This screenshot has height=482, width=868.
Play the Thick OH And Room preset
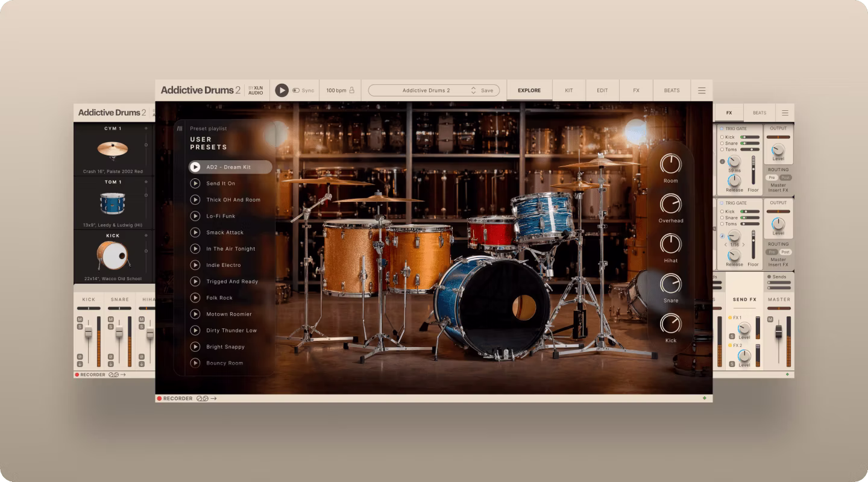[195, 199]
